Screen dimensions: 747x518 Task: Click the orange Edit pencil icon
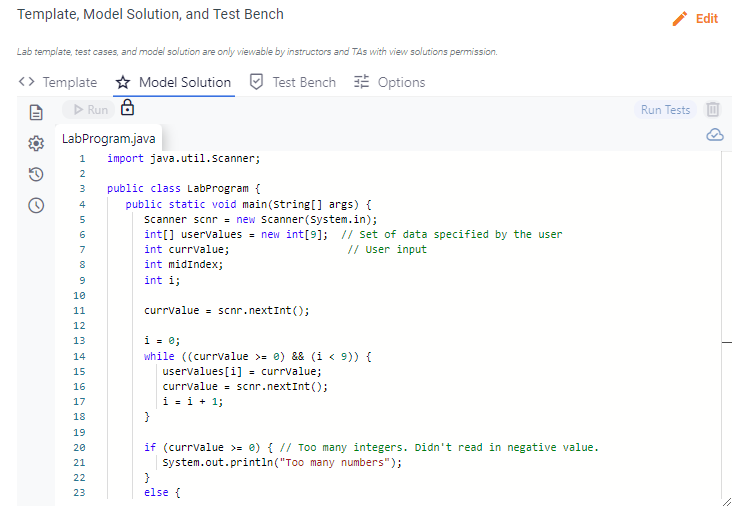pyautogui.click(x=680, y=19)
